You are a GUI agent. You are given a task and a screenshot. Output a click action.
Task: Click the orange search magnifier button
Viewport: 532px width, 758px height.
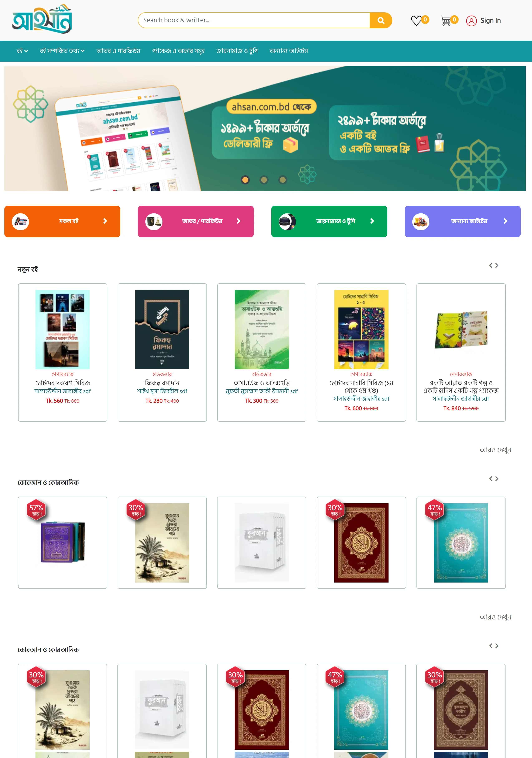click(381, 20)
